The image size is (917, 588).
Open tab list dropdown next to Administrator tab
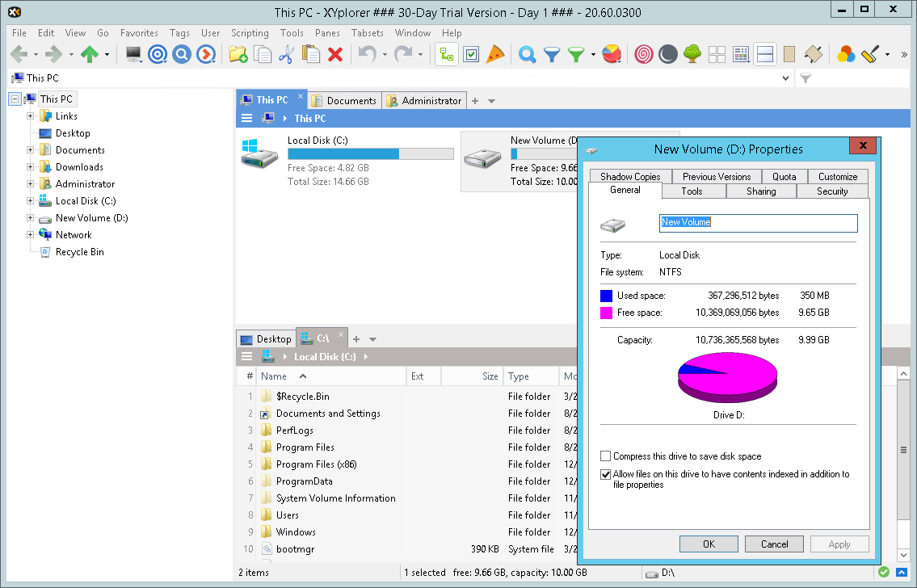click(491, 101)
